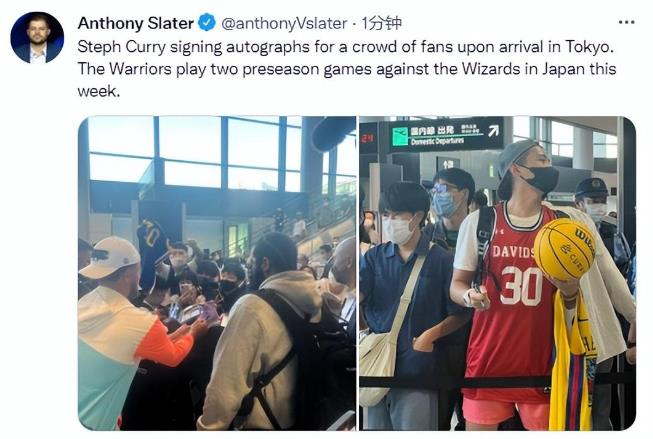The height and width of the screenshot is (439, 653).
Task: Open the right photo of fan in Davidson jersey
Action: [497, 273]
